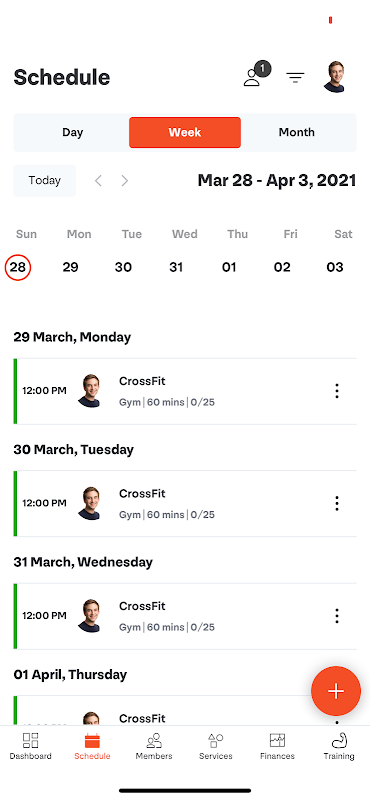Tap the orange plus add button
Image resolution: width=370 pixels, height=800 pixels.
point(336,691)
